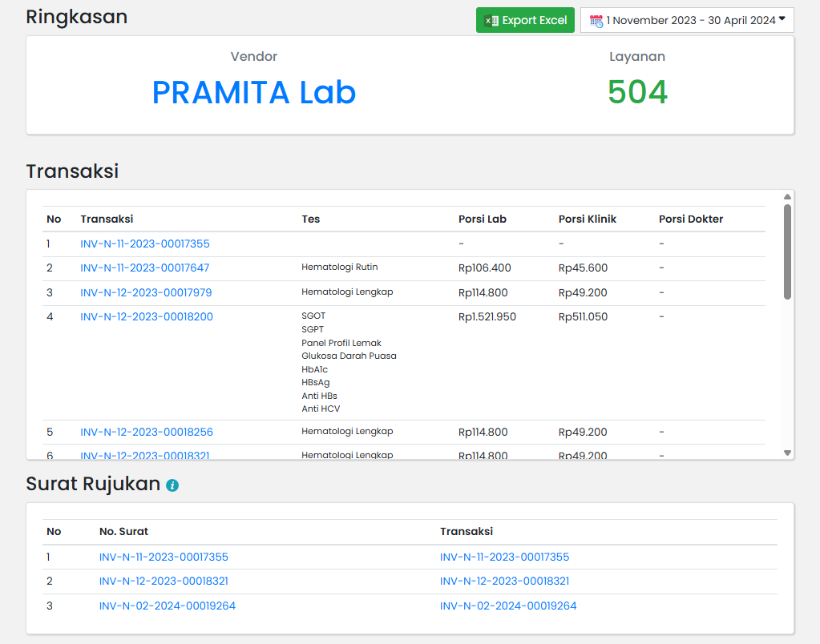
Task: Open No. Surat link INV-N-12-2023-00018321
Action: pos(164,581)
